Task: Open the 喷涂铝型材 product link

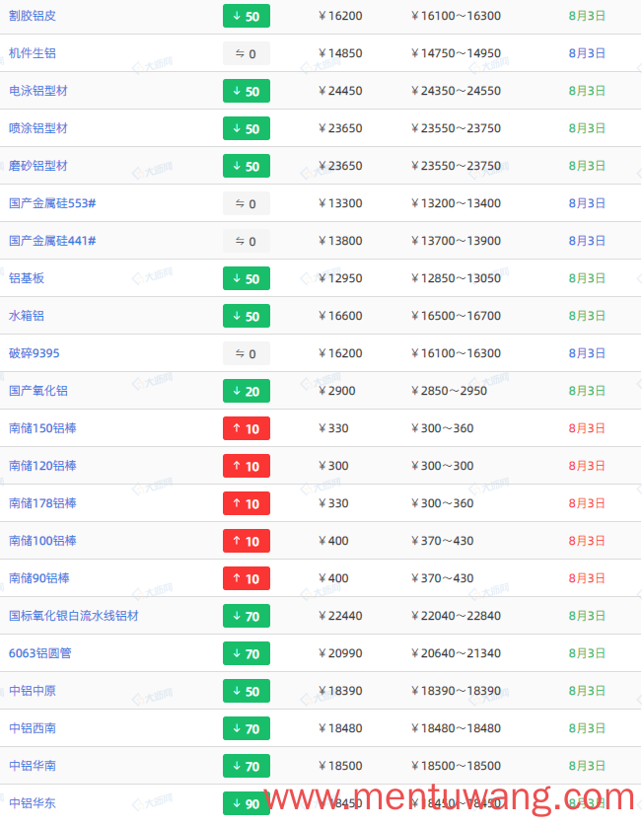Action: tap(37, 128)
